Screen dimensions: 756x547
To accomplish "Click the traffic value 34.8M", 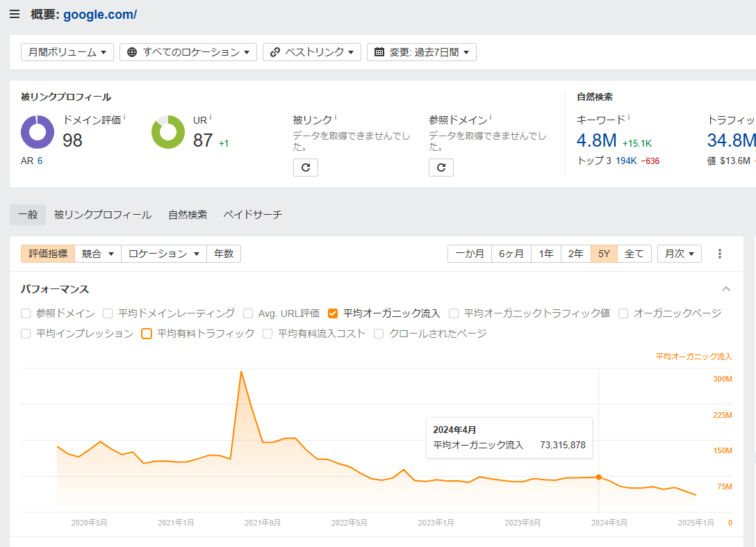I will click(x=732, y=140).
